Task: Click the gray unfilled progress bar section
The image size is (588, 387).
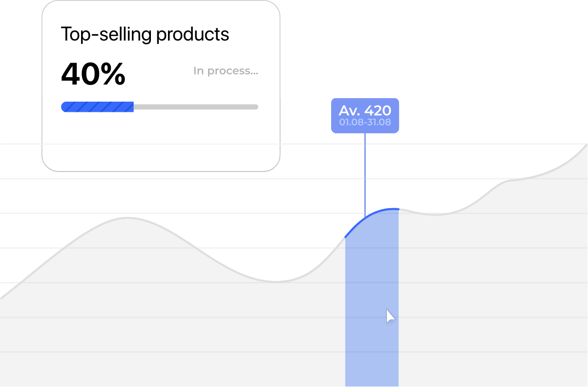Action: click(x=196, y=107)
